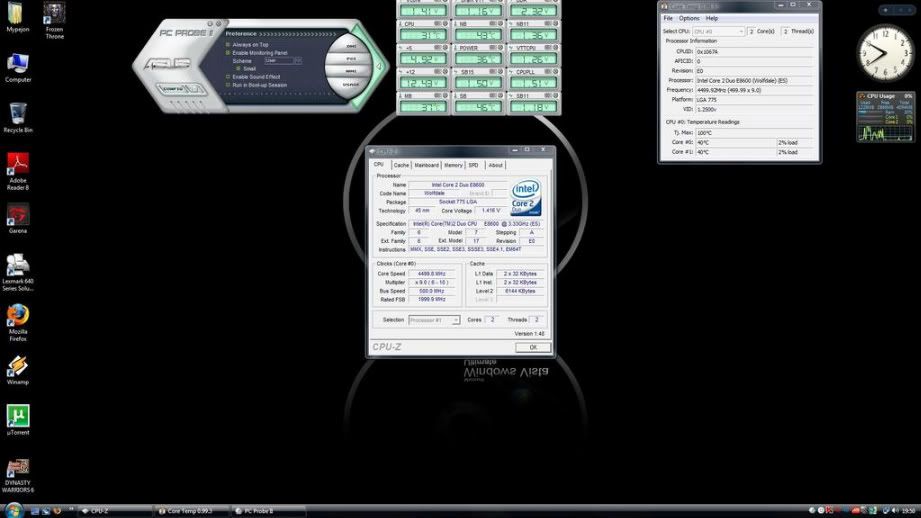Click the OK button in CPU-Z
This screenshot has height=518, width=921.
533,347
